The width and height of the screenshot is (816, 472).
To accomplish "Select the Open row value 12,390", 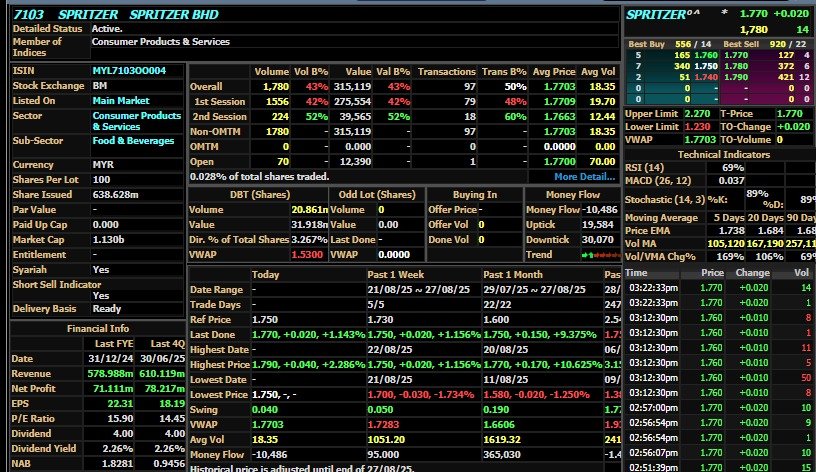I will click(x=355, y=162).
